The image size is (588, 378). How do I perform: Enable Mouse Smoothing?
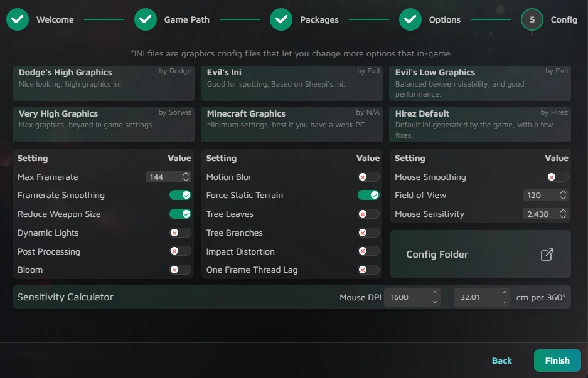[556, 177]
